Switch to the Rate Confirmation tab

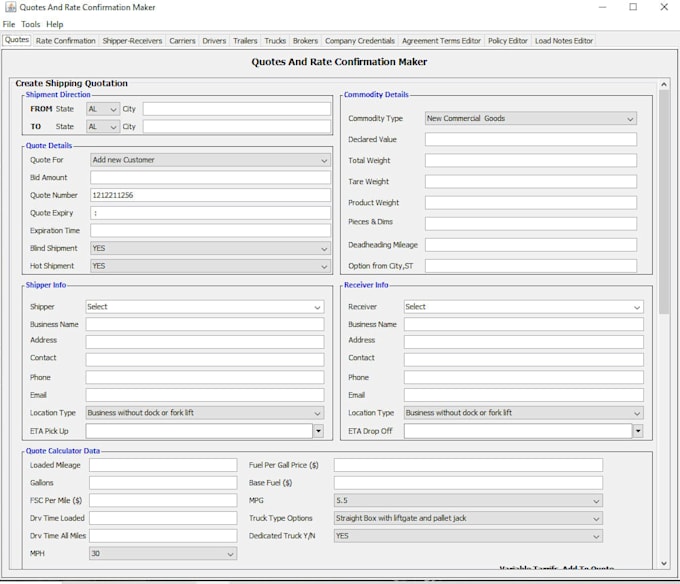pyautogui.click(x=65, y=41)
